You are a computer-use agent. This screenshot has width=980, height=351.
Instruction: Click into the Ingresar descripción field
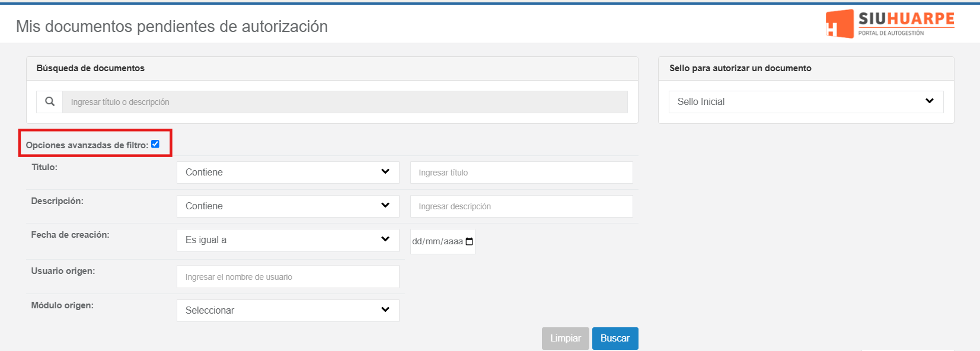point(521,206)
